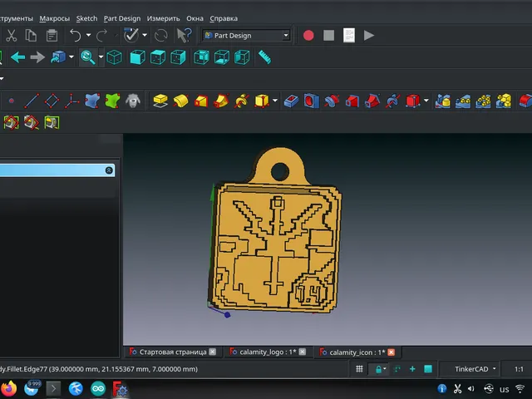Select the Groove tool
Screen dimensions: 532x399
coord(332,101)
